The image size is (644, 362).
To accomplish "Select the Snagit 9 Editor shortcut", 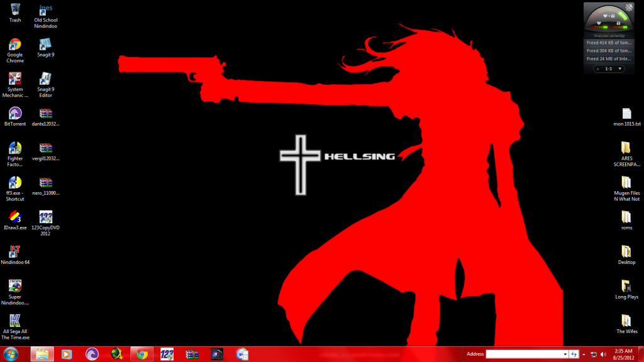I will coord(45,85).
